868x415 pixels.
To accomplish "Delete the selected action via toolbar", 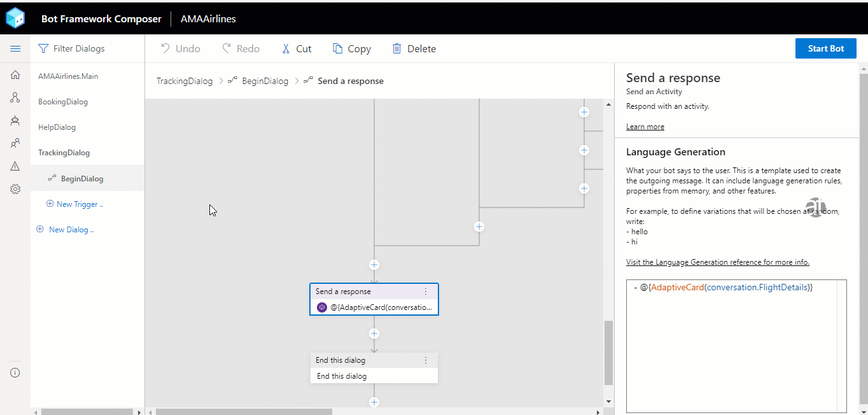I will [414, 49].
